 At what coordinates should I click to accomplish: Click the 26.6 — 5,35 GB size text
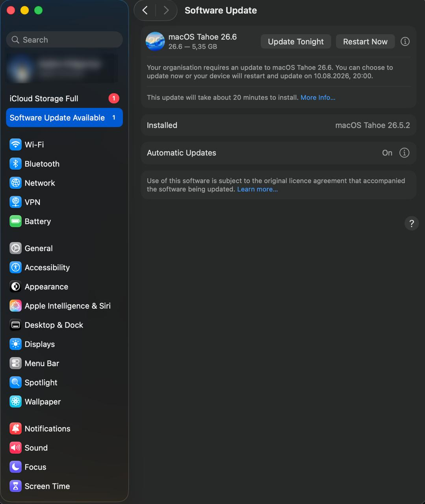point(193,46)
